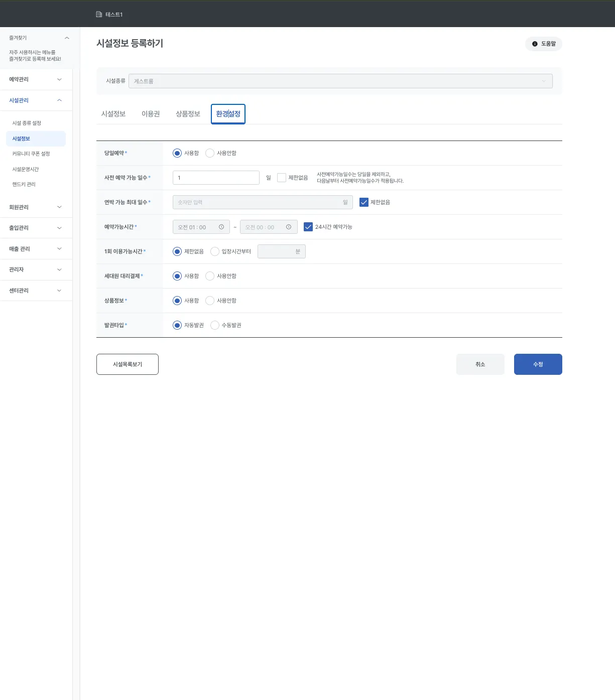Select 사용안함 for 상품정보 setting
This screenshot has width=615, height=700.
click(210, 301)
